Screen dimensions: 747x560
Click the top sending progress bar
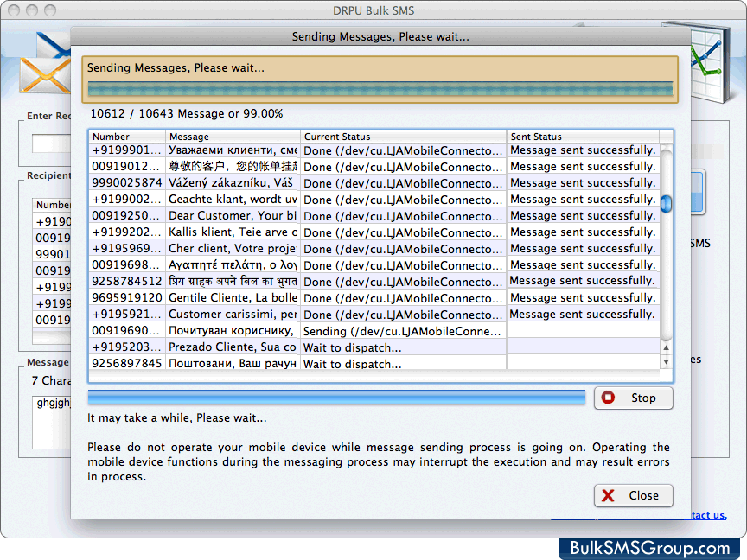pos(380,88)
